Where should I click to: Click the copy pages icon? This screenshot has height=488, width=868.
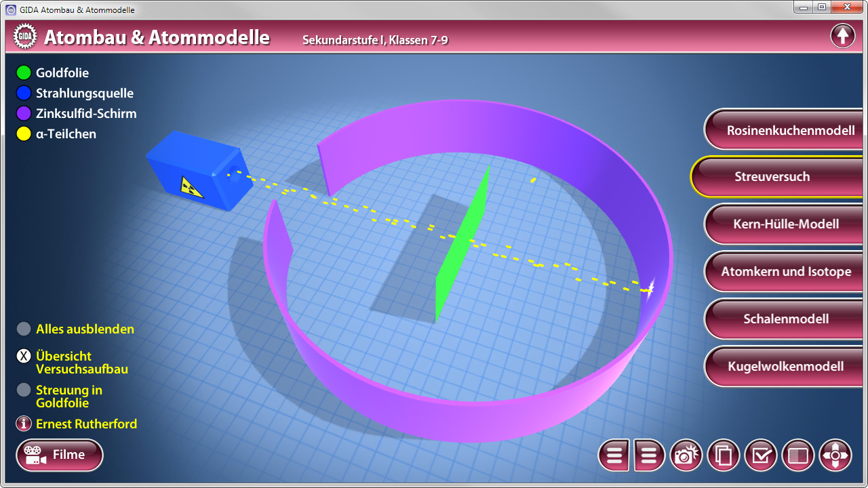tap(724, 455)
